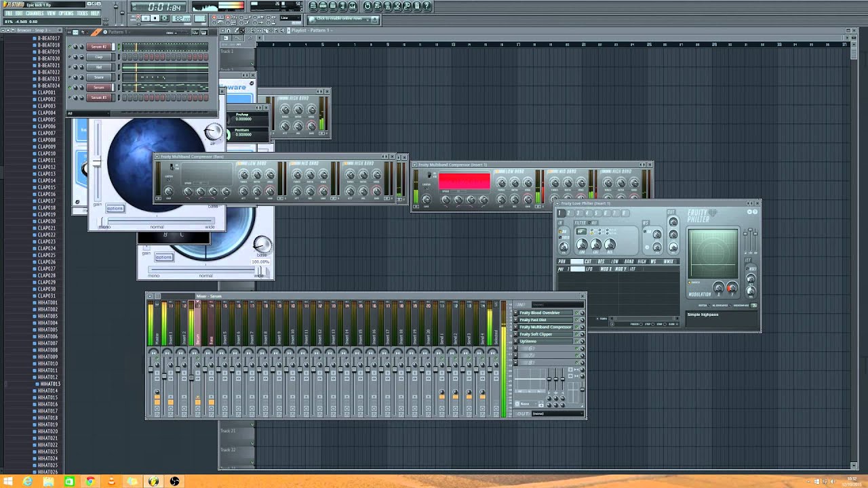Click gain knob of Multiband Compressor (Insert 1)
The width and height of the screenshot is (868, 488).
click(427, 199)
